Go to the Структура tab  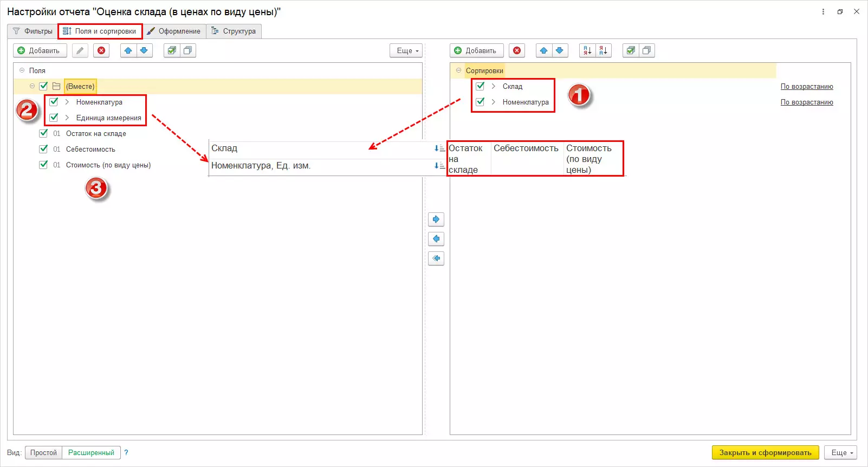tap(234, 31)
